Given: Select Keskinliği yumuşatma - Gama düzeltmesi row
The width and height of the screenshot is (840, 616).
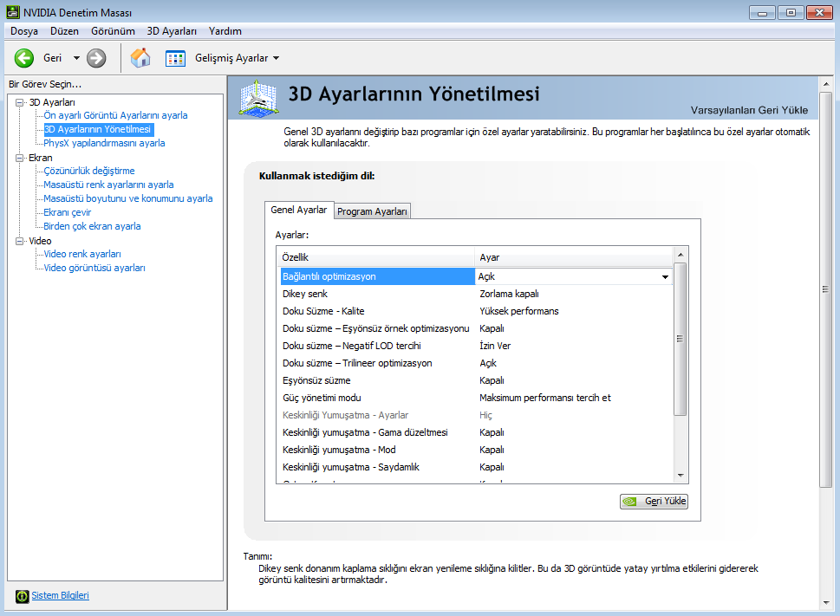Looking at the screenshot, I should 476,432.
